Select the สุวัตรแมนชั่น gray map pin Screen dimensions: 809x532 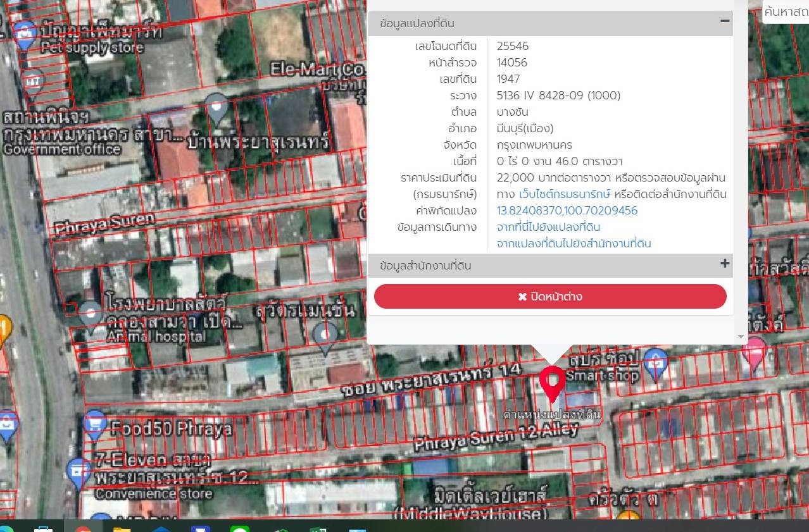tap(326, 337)
